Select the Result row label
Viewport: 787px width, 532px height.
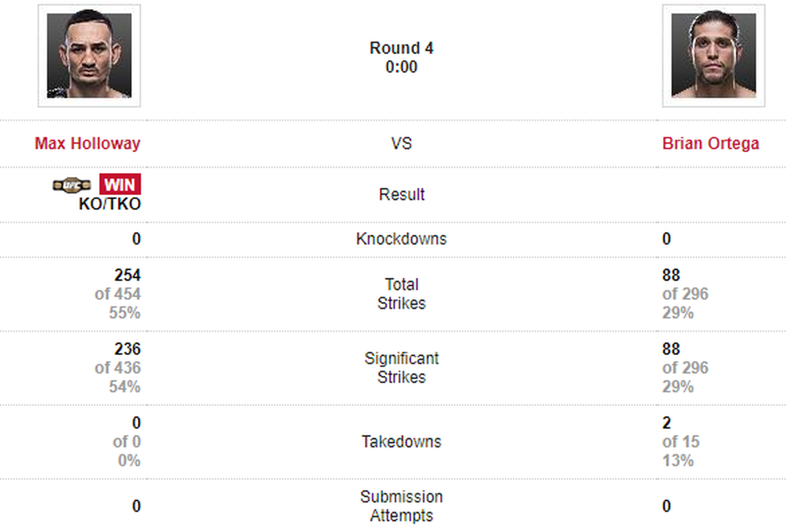(x=402, y=195)
